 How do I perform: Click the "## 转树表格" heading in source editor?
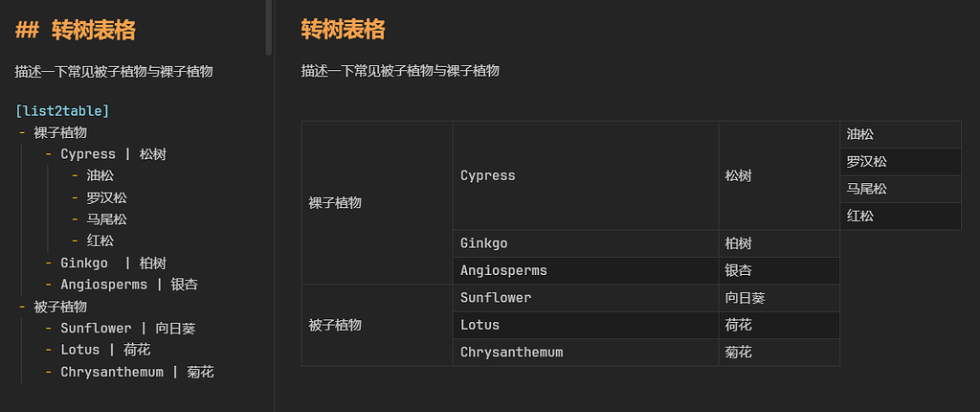coord(76,31)
